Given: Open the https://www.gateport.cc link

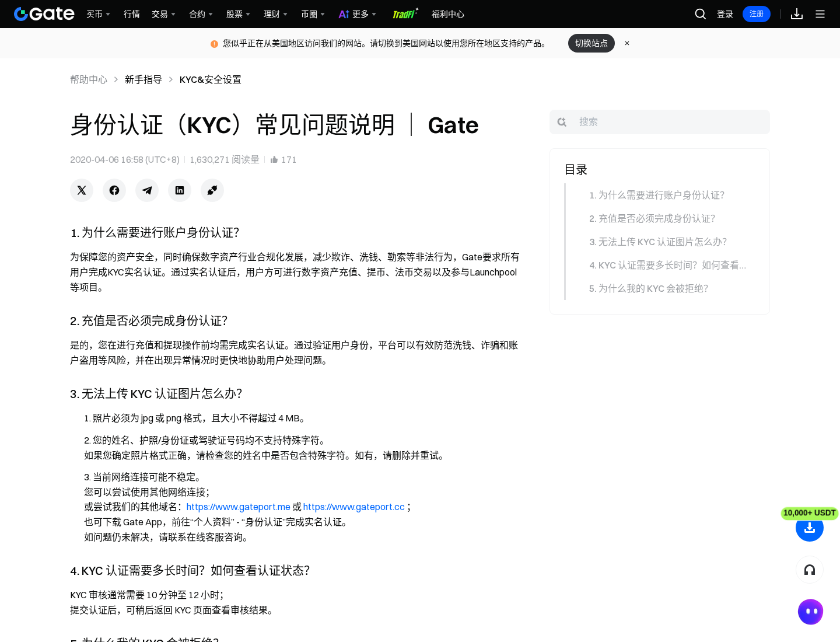Looking at the screenshot, I should point(354,507).
